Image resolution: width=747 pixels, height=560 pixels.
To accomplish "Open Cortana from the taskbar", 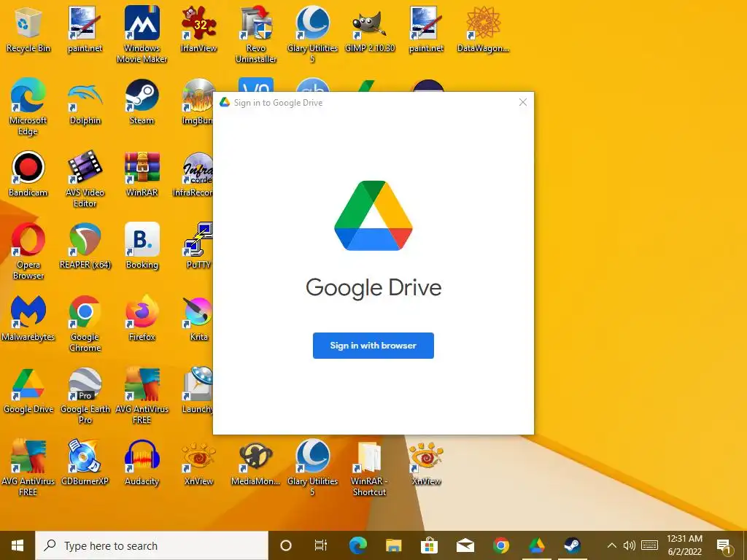I will 286,545.
